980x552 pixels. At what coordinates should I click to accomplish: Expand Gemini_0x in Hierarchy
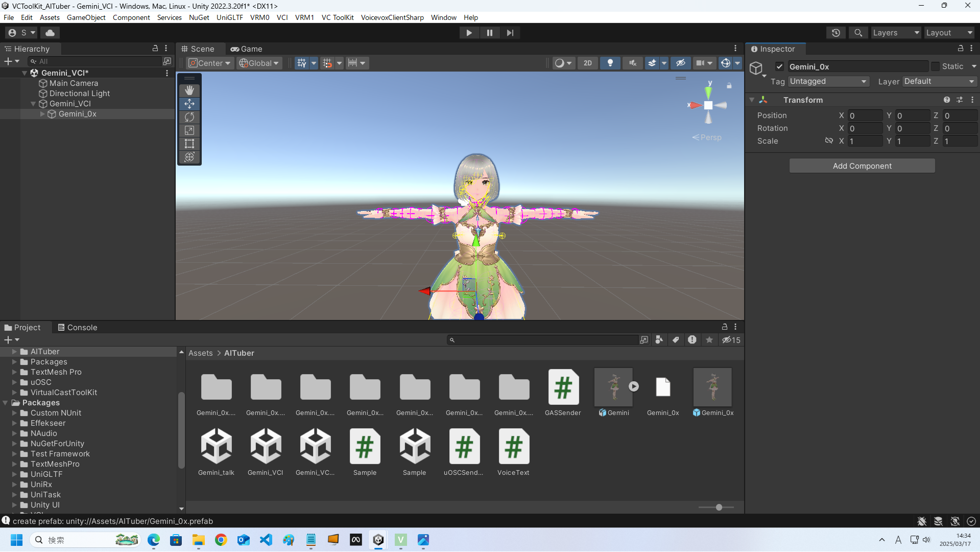pyautogui.click(x=43, y=114)
